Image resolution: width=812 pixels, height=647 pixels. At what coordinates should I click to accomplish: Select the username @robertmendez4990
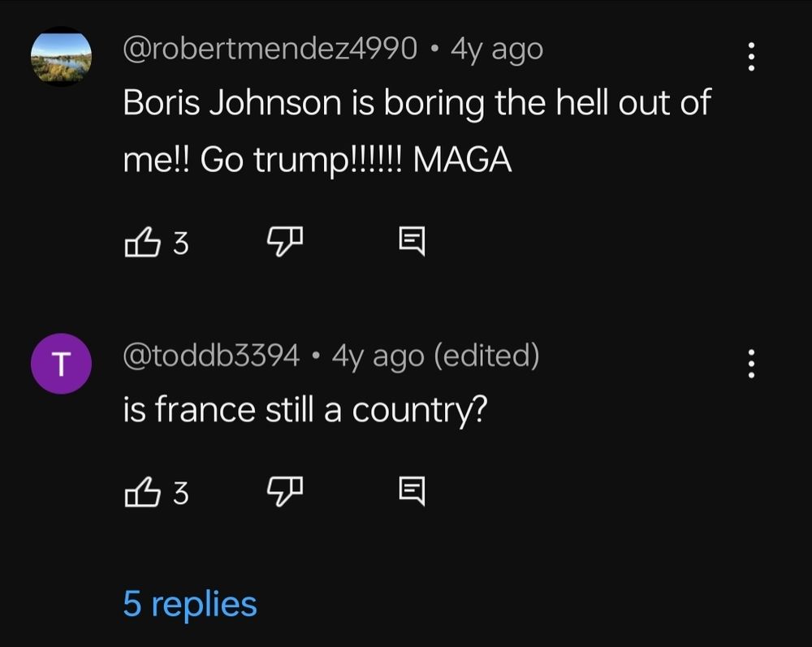[x=269, y=49]
